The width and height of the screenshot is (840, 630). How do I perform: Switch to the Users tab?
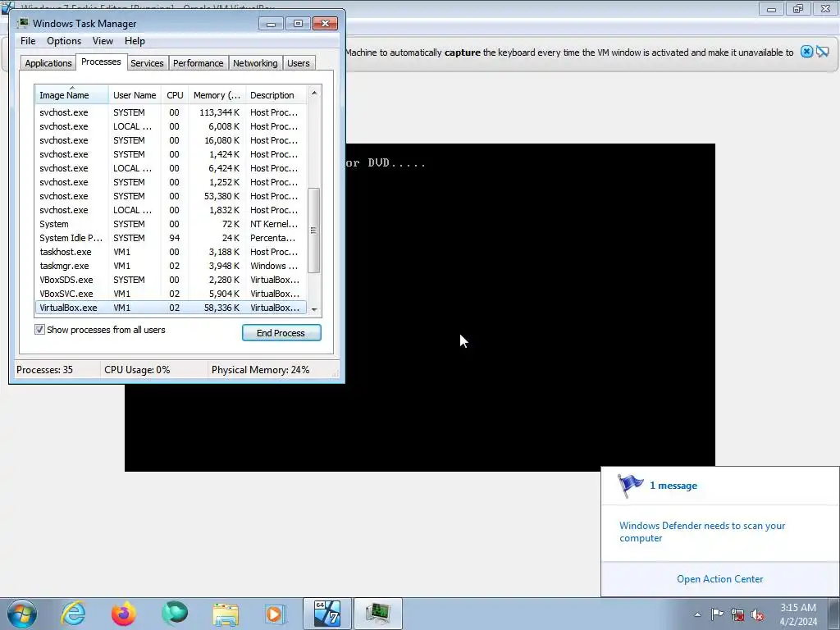pyautogui.click(x=298, y=62)
